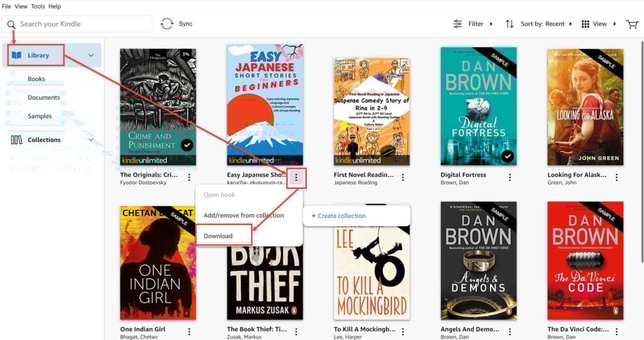Image resolution: width=644 pixels, height=340 pixels.
Task: Open Angels And Demons cover
Action: click(479, 261)
